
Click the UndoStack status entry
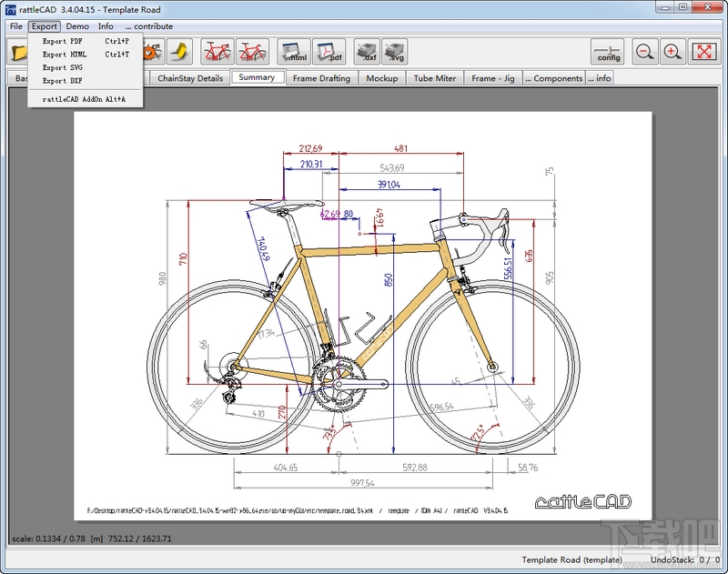pyautogui.click(x=686, y=559)
